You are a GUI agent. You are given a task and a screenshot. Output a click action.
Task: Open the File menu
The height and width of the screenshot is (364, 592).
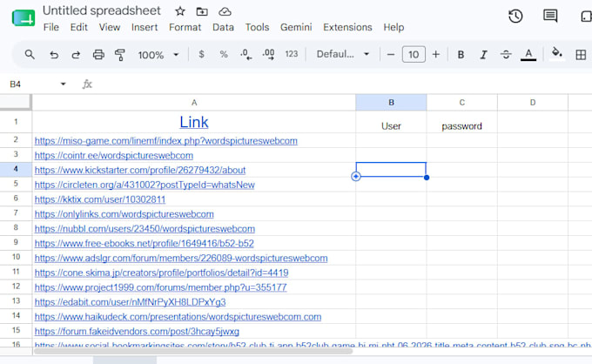51,27
